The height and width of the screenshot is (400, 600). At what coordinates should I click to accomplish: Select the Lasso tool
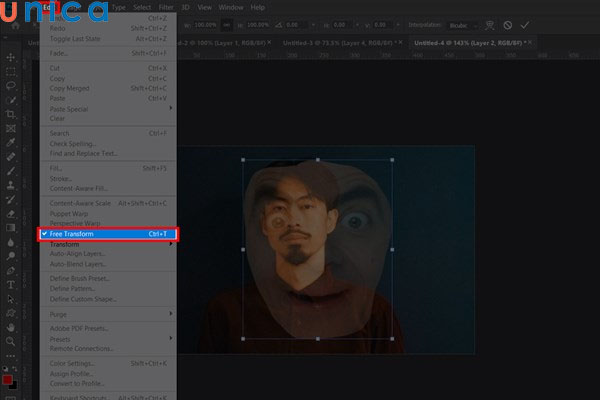point(11,85)
